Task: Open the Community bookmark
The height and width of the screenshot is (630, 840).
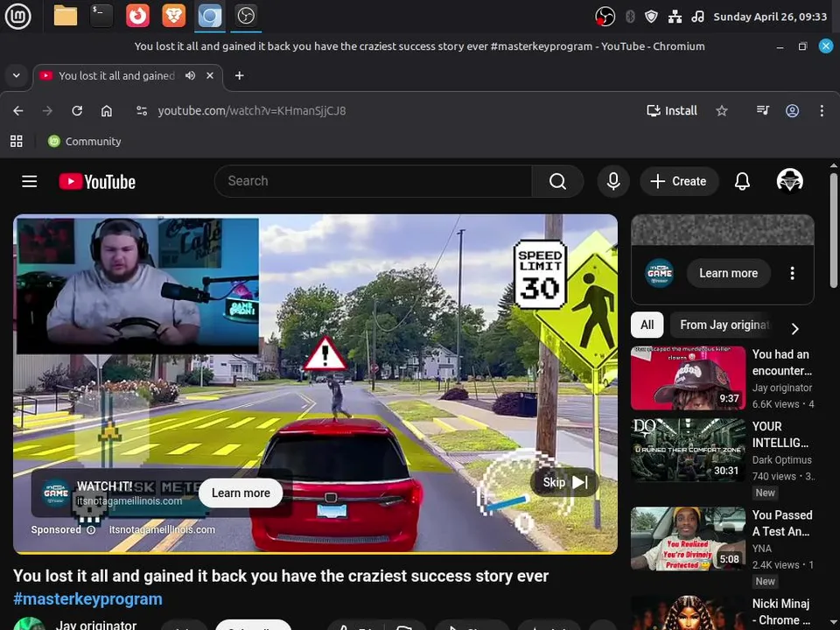Action: [x=85, y=142]
